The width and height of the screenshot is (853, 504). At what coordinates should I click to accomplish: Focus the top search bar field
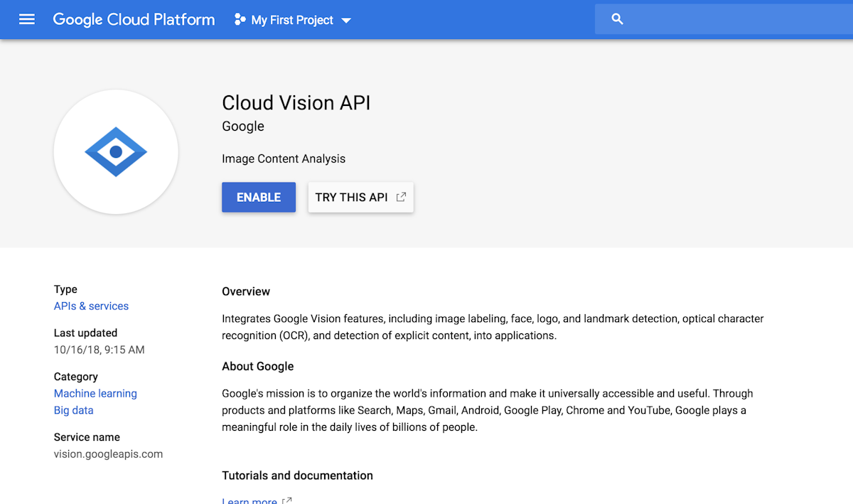732,19
